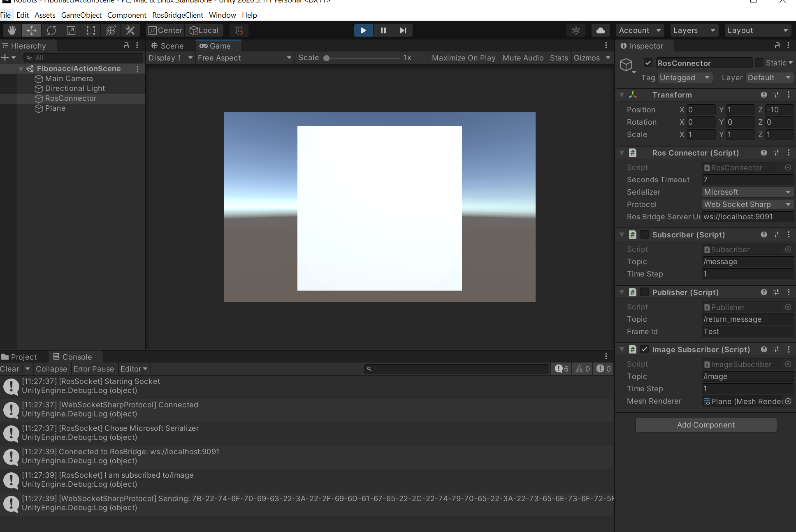Open Unity cloud services panel
The image size is (796, 532).
(600, 30)
